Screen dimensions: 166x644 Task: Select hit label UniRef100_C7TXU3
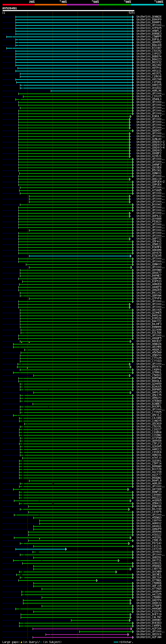[x=149, y=361]
